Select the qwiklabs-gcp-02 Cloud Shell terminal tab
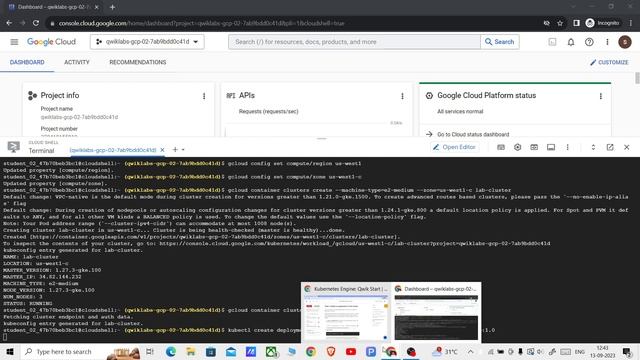 [113, 150]
